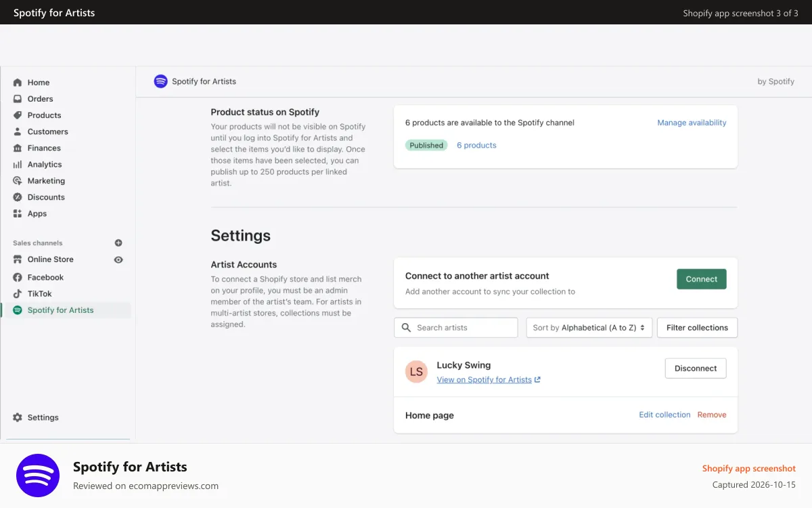This screenshot has width=812, height=508.
Task: Click the LS artist avatar
Action: [416, 371]
